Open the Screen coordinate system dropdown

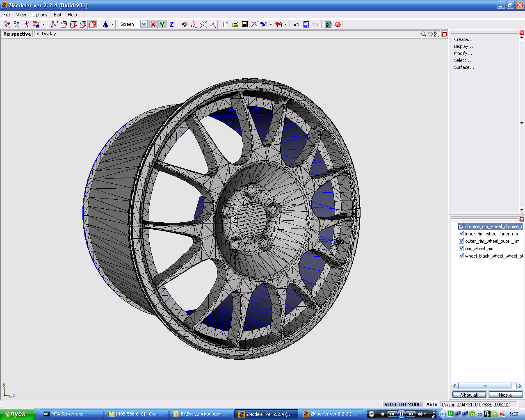[144, 25]
